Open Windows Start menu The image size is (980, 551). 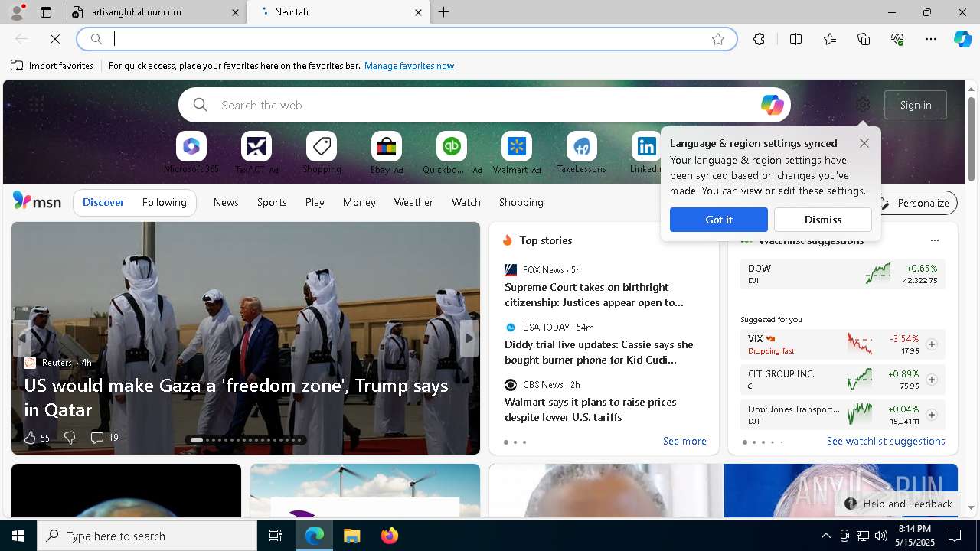pos(18,536)
